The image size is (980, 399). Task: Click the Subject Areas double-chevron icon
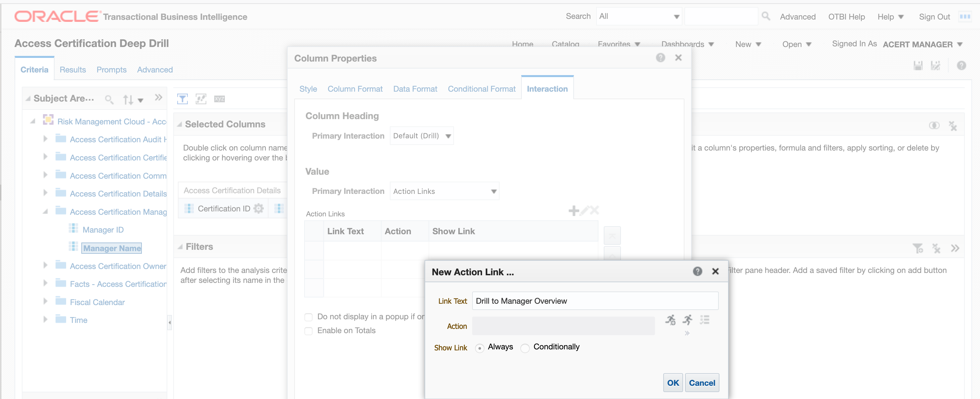click(159, 98)
